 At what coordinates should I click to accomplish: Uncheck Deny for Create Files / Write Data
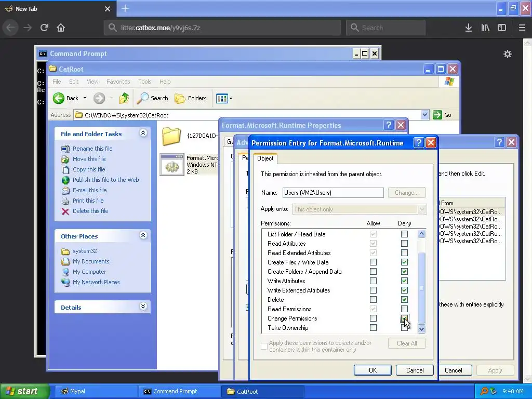point(404,262)
